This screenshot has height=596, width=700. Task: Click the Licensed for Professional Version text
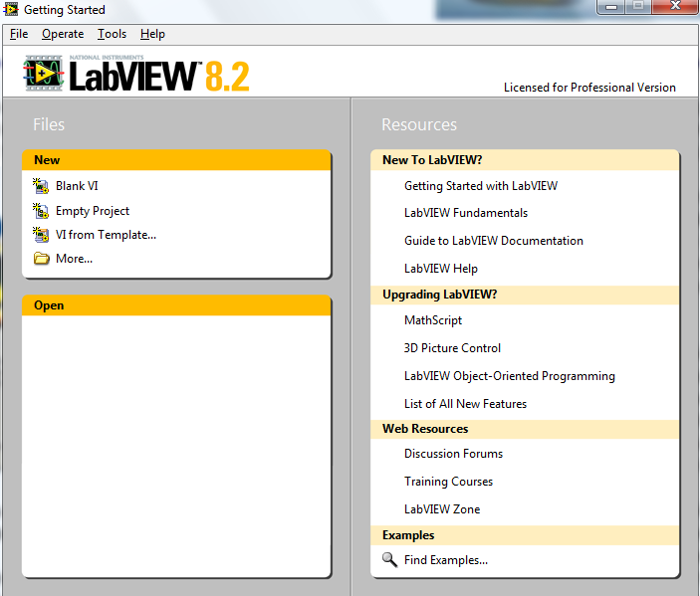click(x=589, y=88)
